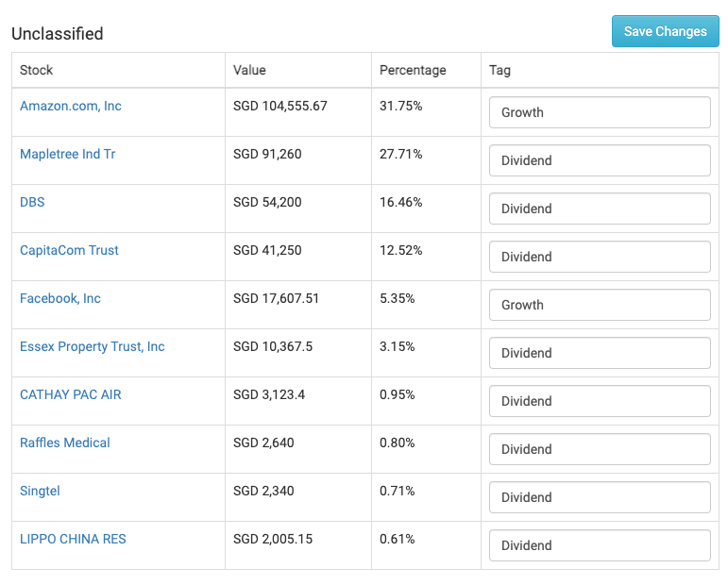Edit the tag field for CapitaCom Trust
Image resolution: width=728 pixels, height=585 pixels.
600,257
